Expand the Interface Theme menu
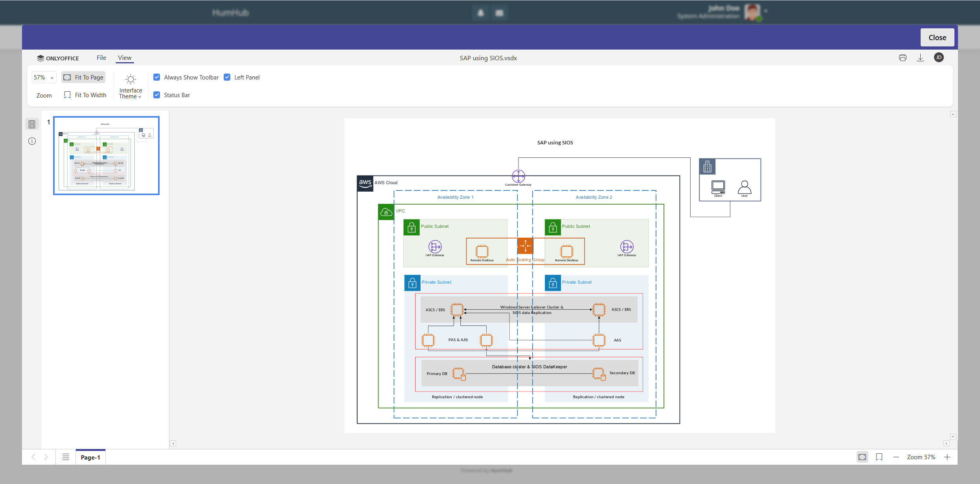Viewport: 980px width, 484px height. coord(130,86)
